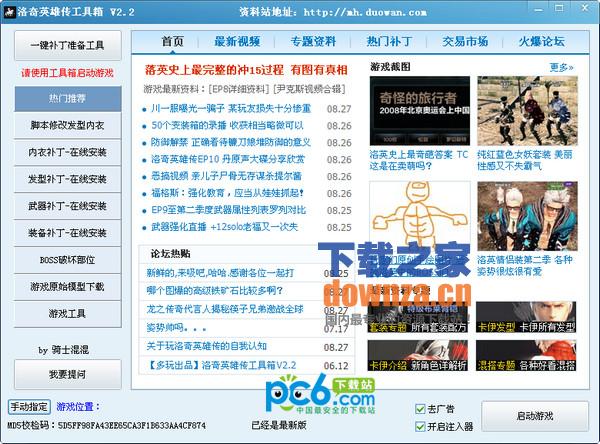Screen dimensions: 600x444
Task: Open the 更多>> link in 游戏截图
Action: click(561, 68)
